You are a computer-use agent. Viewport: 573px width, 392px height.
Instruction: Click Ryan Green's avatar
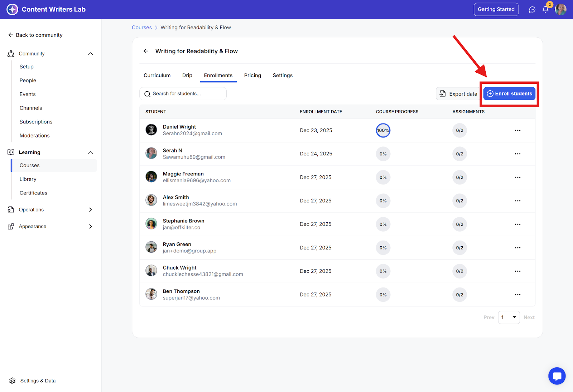[x=151, y=247]
